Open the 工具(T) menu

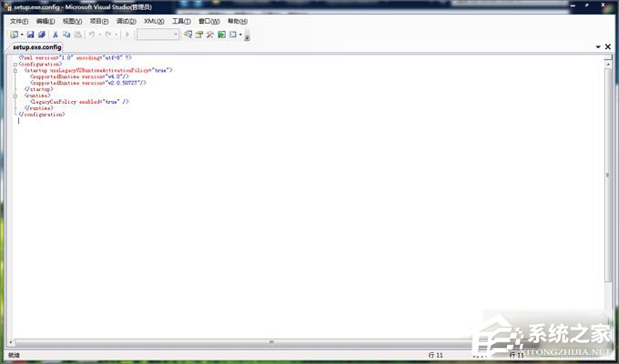[x=181, y=21]
